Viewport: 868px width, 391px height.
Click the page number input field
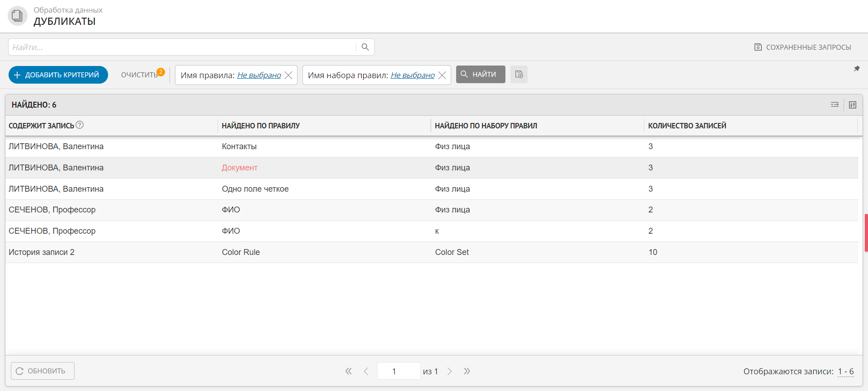coord(398,371)
